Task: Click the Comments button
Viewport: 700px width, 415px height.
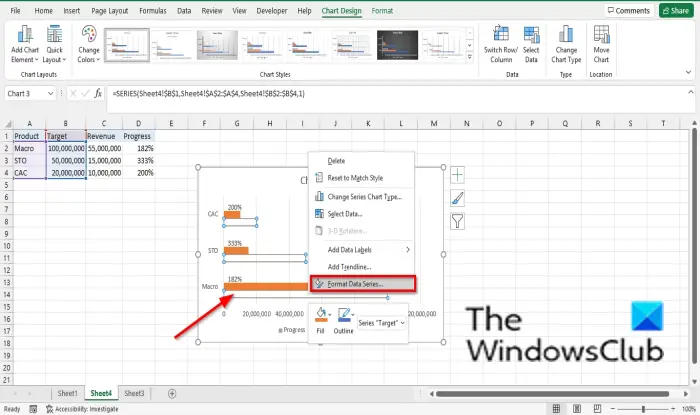Action: (629, 10)
